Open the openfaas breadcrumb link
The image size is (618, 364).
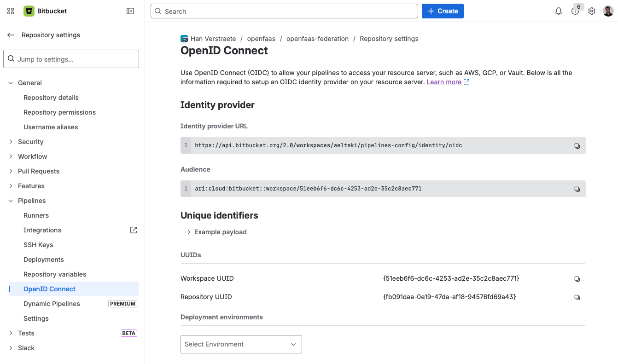coord(261,38)
